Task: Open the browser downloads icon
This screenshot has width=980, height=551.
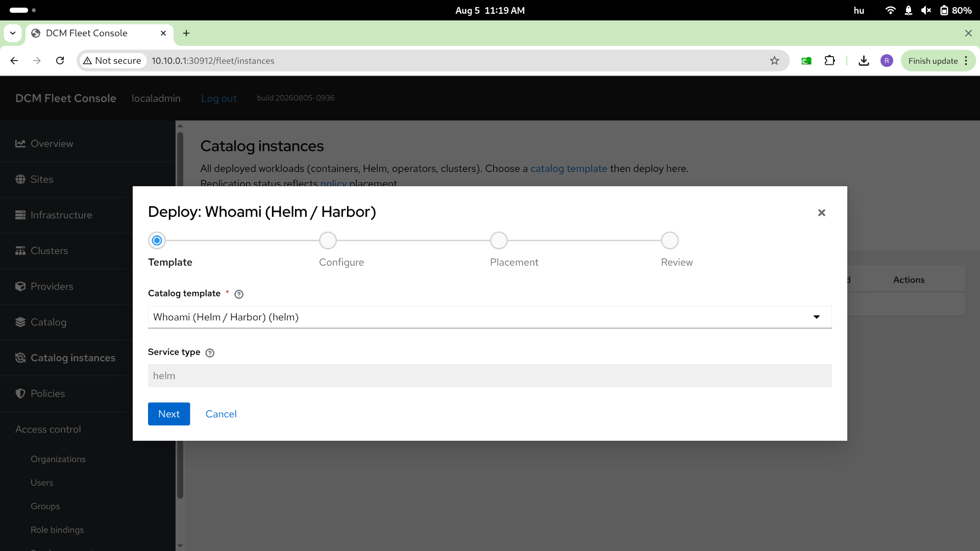Action: point(864,61)
